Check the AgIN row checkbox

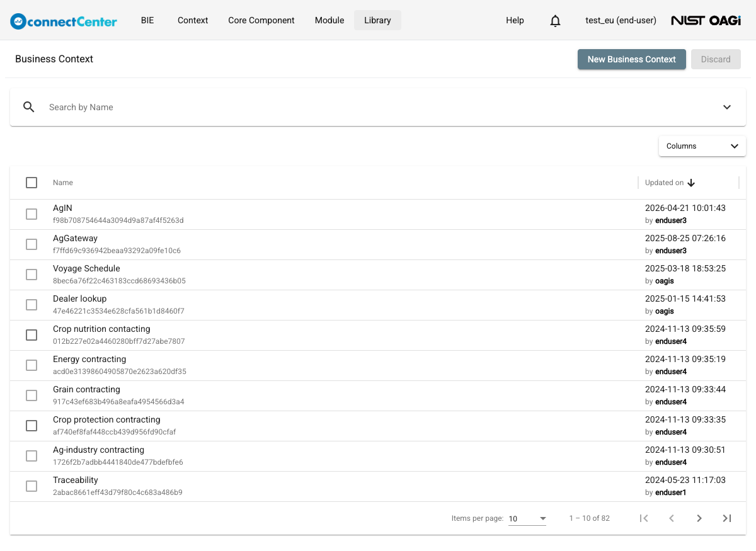31,214
